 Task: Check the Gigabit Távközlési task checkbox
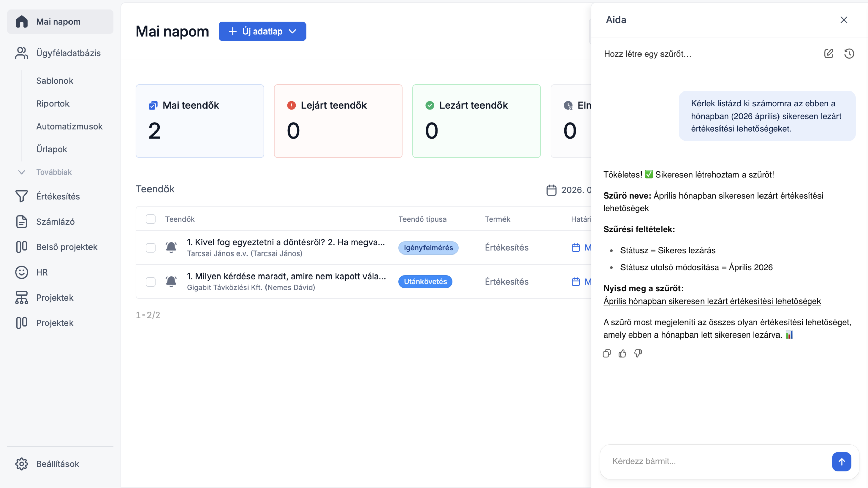click(151, 282)
